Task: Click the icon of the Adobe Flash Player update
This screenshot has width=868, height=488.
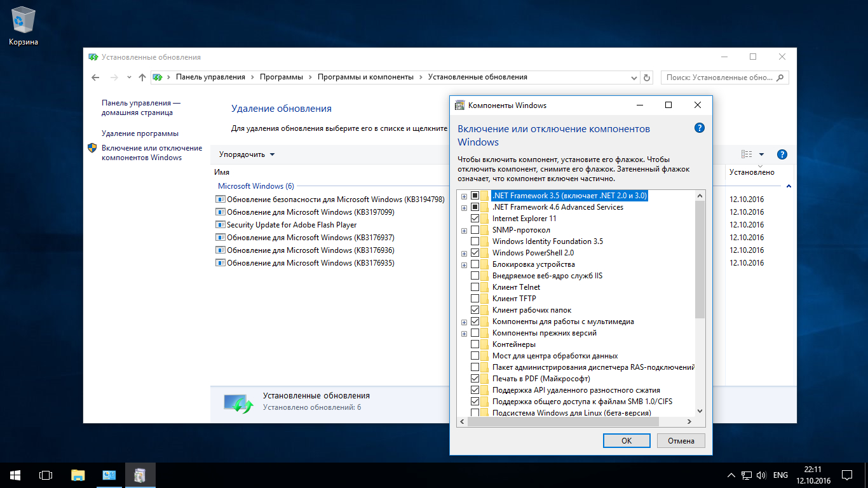Action: coord(220,224)
